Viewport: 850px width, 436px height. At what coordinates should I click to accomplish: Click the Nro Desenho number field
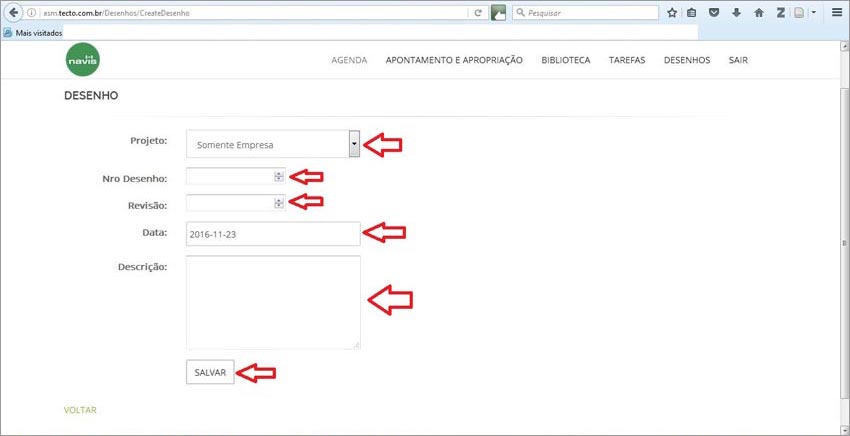pyautogui.click(x=235, y=176)
